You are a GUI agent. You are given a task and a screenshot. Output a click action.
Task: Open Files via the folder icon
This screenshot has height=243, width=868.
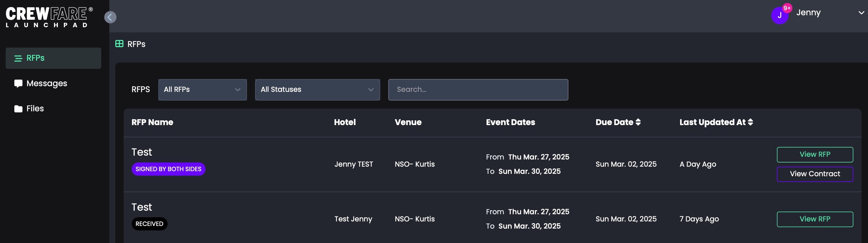tap(18, 109)
